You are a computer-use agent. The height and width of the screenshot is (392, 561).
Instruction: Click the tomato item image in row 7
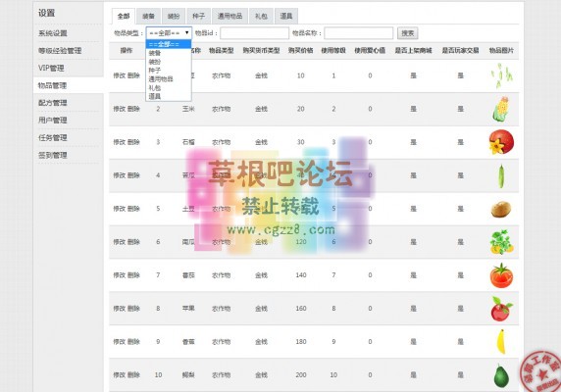pos(501,275)
